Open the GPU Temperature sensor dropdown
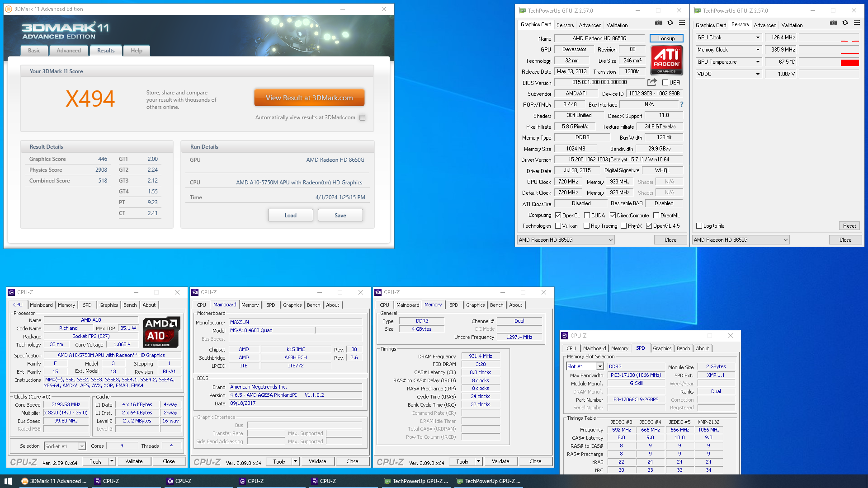 coord(758,62)
